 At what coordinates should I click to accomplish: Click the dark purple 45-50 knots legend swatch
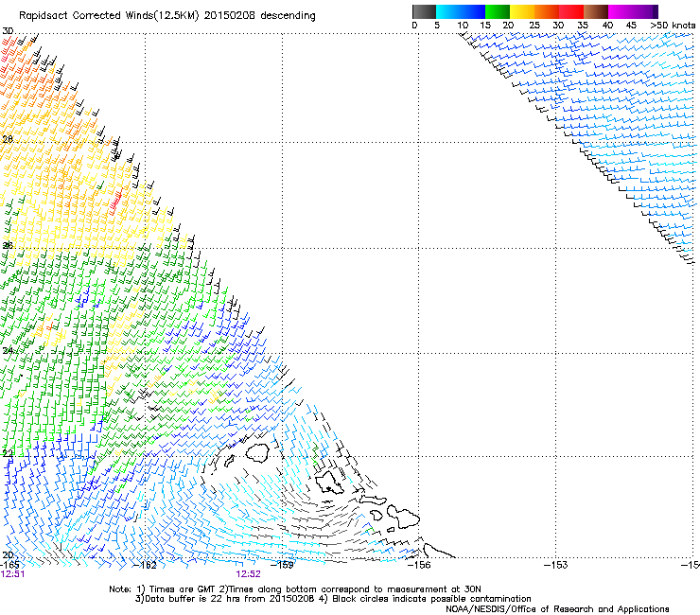pos(645,11)
